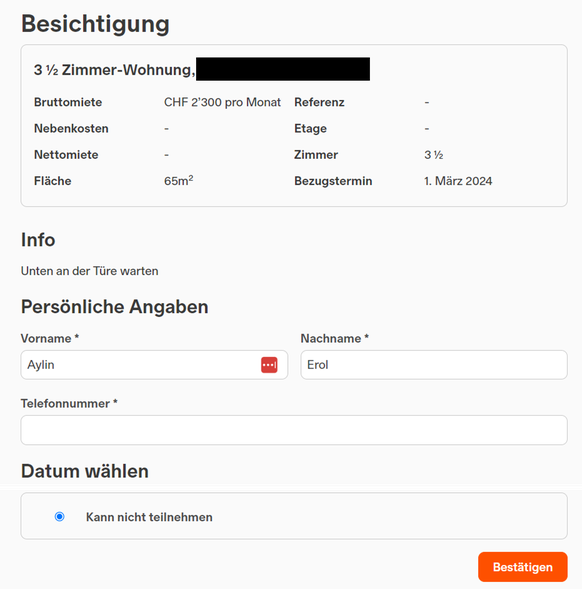Click the blacked-out address block
582x589 pixels.
click(x=283, y=69)
